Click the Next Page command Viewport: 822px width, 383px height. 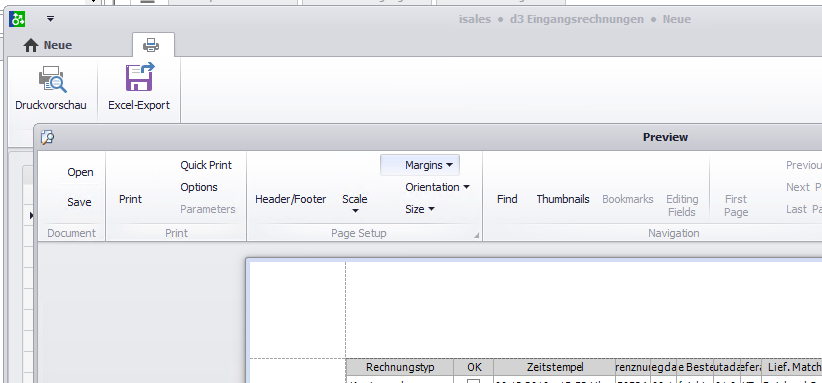click(803, 187)
